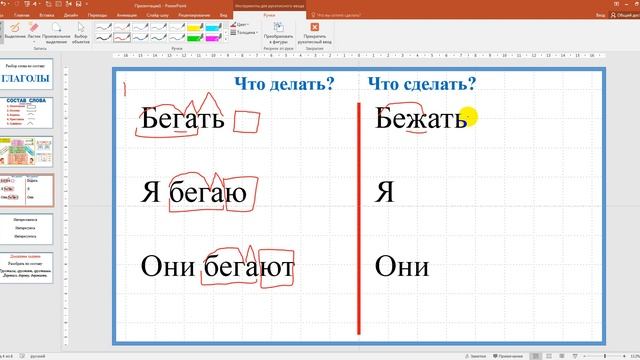Image resolution: width=640 pixels, height=360 pixels.
Task: Click the русский language indicator
Action: pyautogui.click(x=38, y=356)
